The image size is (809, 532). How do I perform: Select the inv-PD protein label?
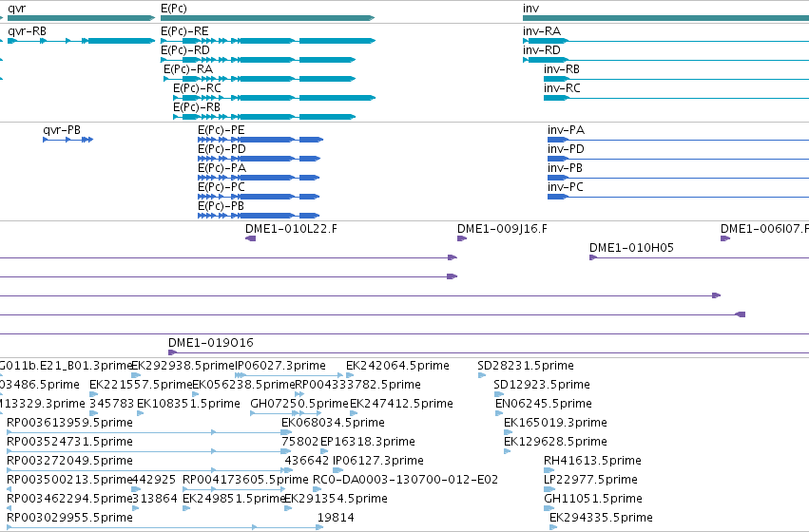click(566, 149)
